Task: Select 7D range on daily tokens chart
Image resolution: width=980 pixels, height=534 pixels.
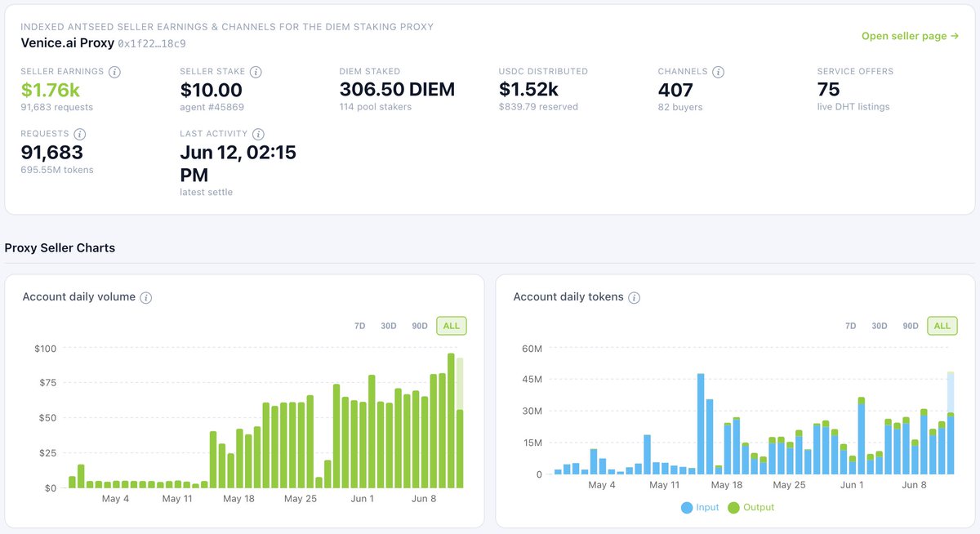Action: 850,326
